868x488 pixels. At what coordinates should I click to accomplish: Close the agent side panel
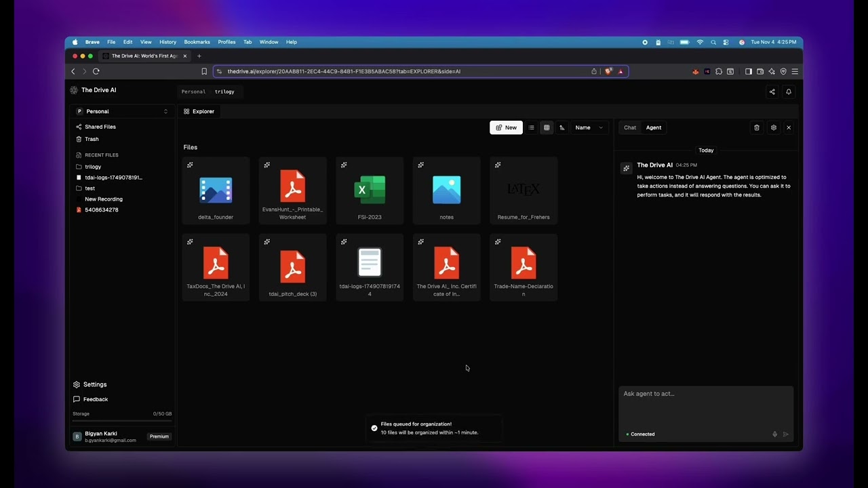[x=789, y=127]
